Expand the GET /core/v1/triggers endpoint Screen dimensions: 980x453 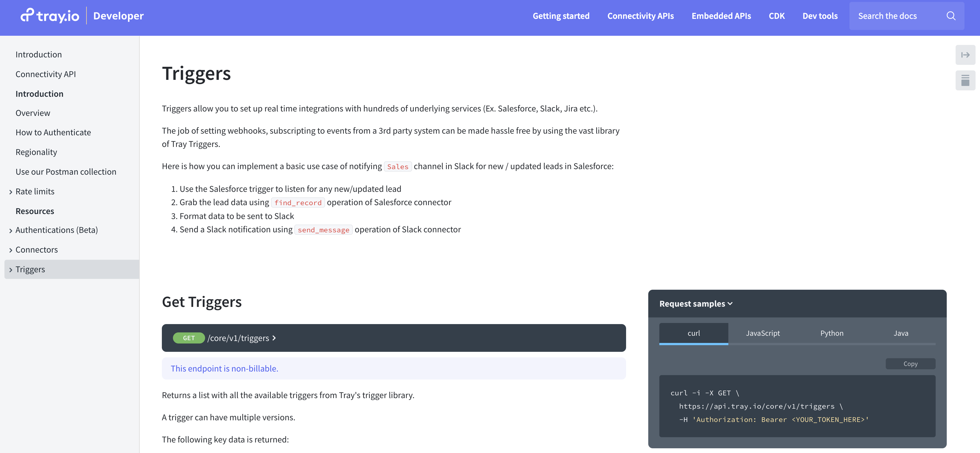tap(394, 338)
